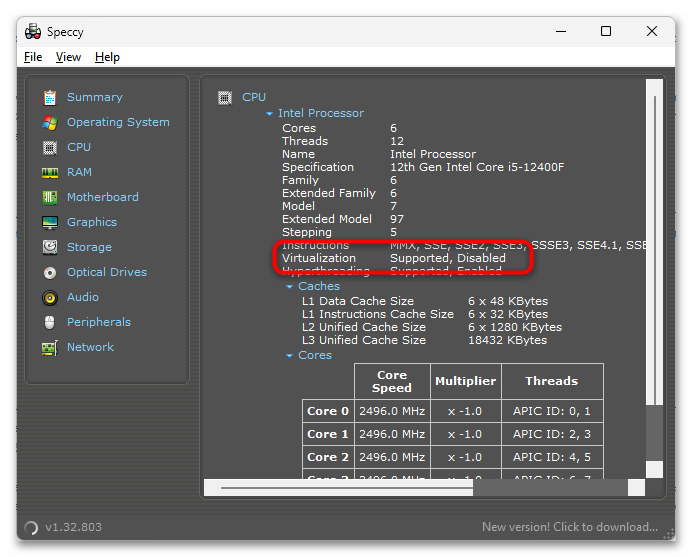Screen dimensions: 692x557
Task: Click the Core 0 row label
Action: pos(328,411)
